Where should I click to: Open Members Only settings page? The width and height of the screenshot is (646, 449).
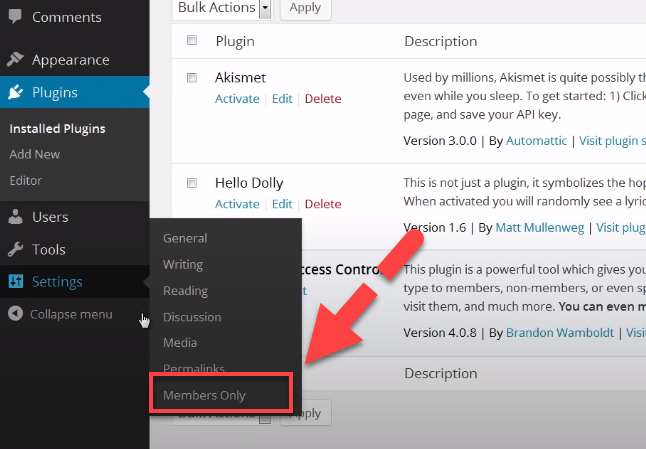[x=204, y=395]
